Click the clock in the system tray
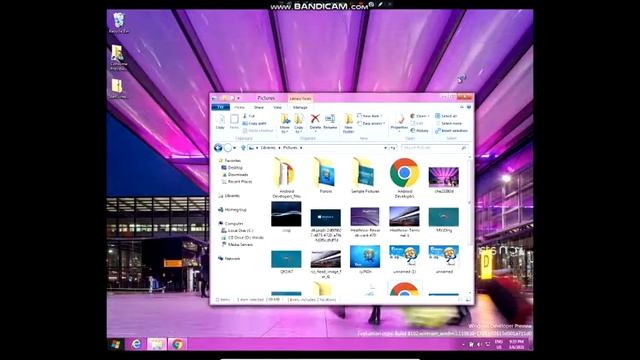The height and width of the screenshot is (360, 640). [x=516, y=344]
